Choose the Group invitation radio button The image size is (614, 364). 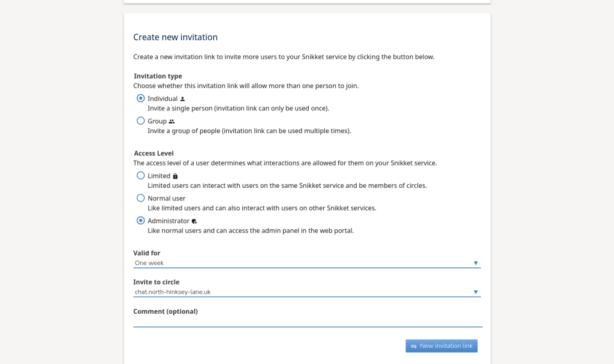coord(141,121)
